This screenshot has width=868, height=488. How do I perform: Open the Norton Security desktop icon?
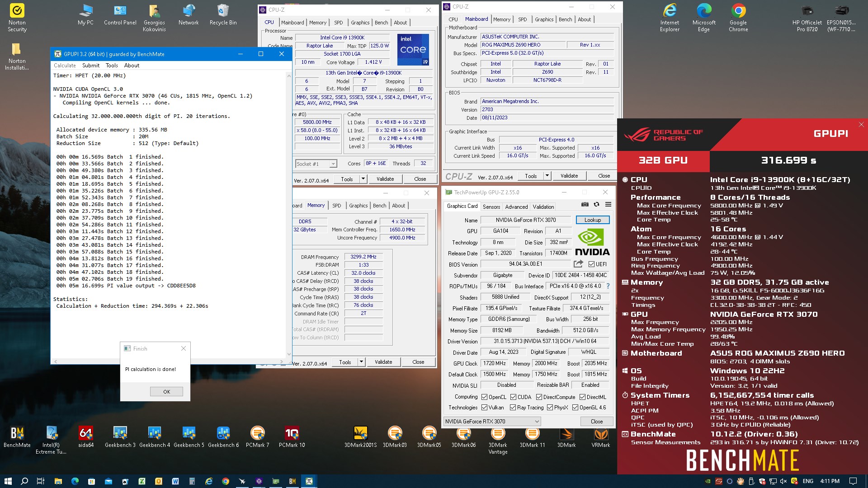tap(17, 18)
